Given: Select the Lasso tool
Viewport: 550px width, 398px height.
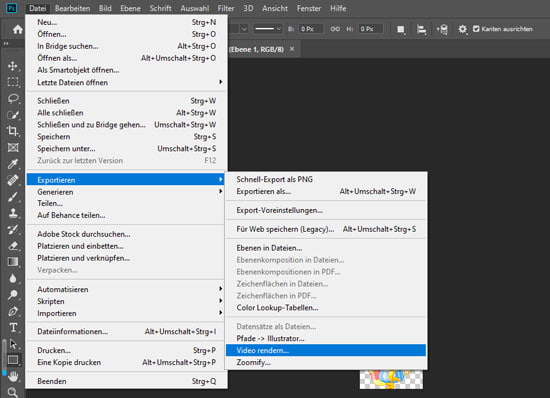Looking at the screenshot, I should [13, 98].
